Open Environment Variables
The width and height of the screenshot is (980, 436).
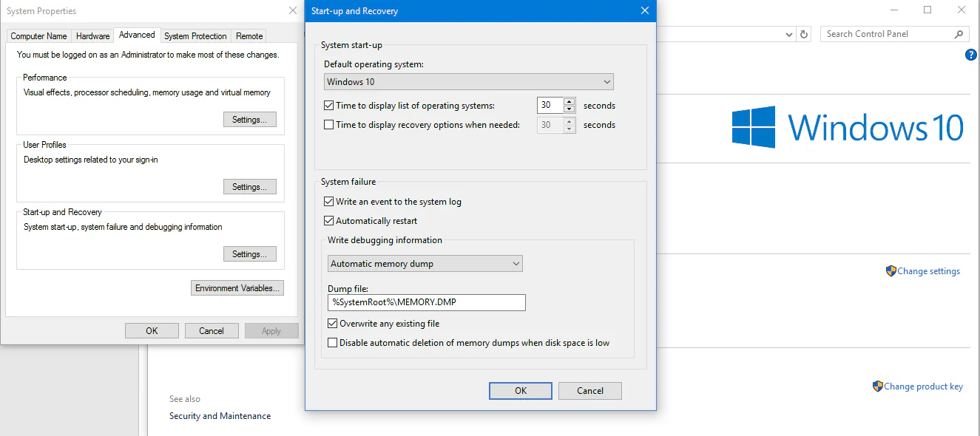click(237, 288)
